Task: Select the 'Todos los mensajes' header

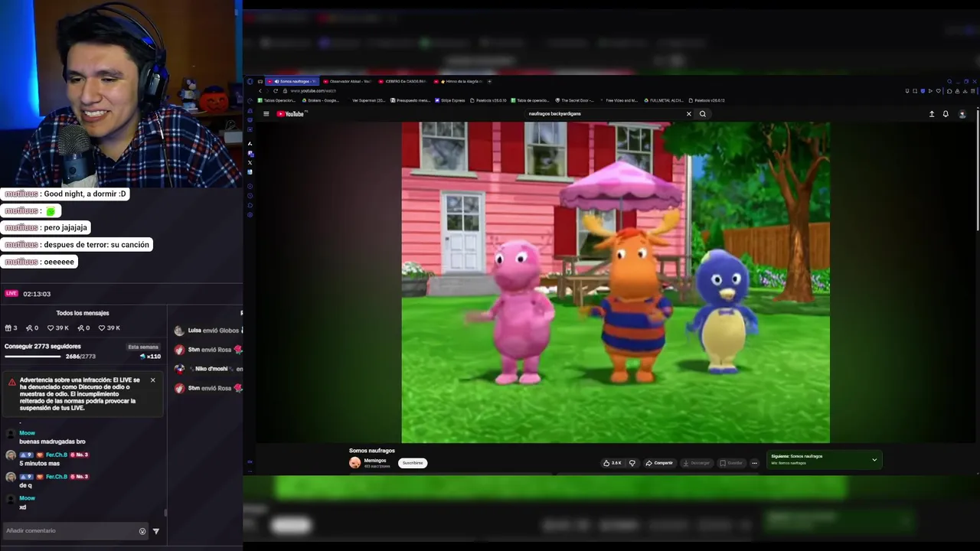Action: pyautogui.click(x=83, y=313)
